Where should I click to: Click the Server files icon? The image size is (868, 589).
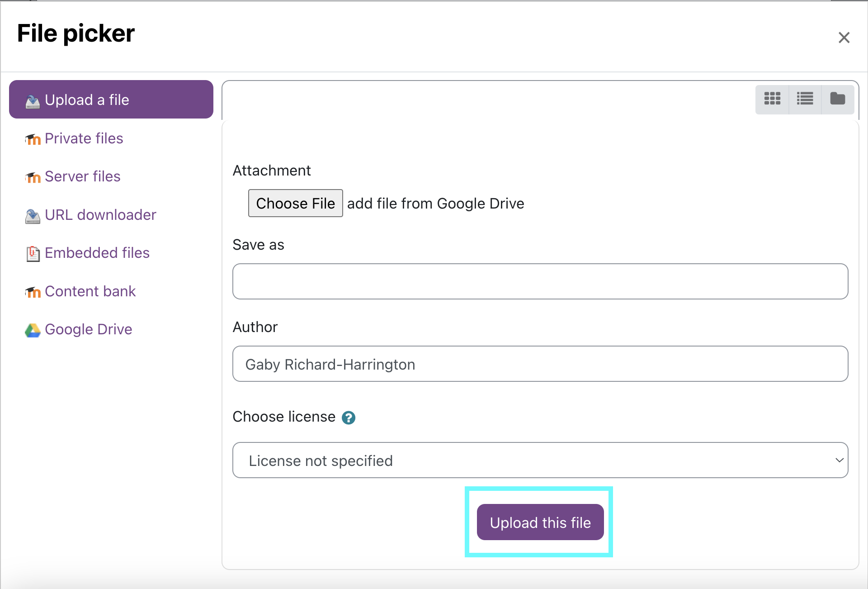(x=33, y=176)
